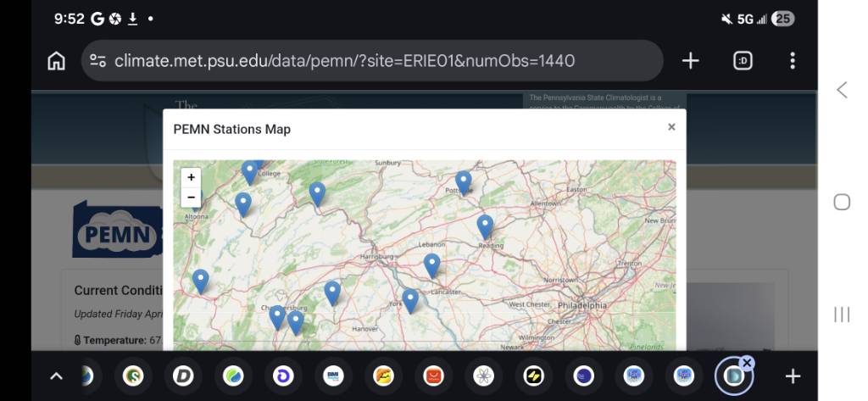Viewport: 868px width, 401px height.
Task: Open a new browser tab
Action: pyautogui.click(x=691, y=61)
